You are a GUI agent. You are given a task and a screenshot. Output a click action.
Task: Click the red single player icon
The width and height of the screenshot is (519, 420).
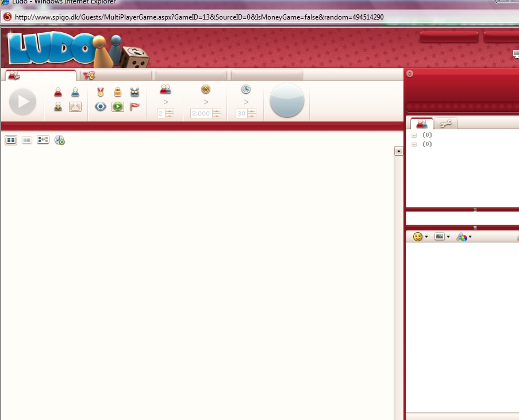[x=58, y=92]
